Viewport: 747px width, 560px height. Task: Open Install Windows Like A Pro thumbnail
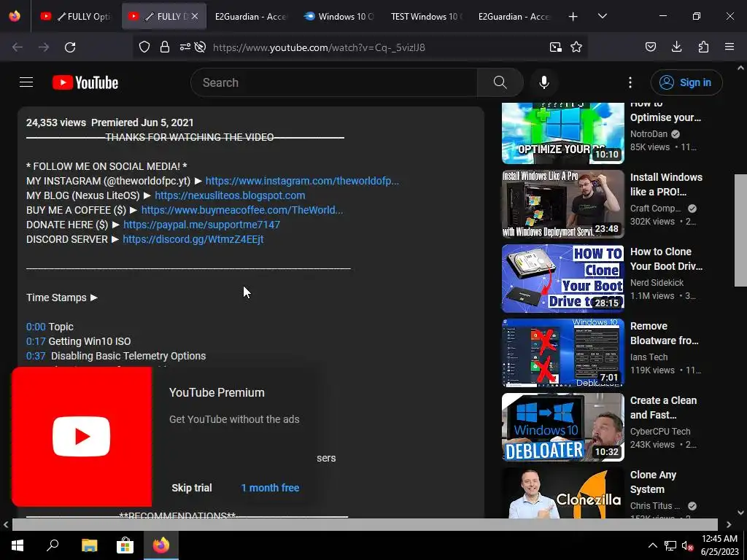click(x=562, y=204)
